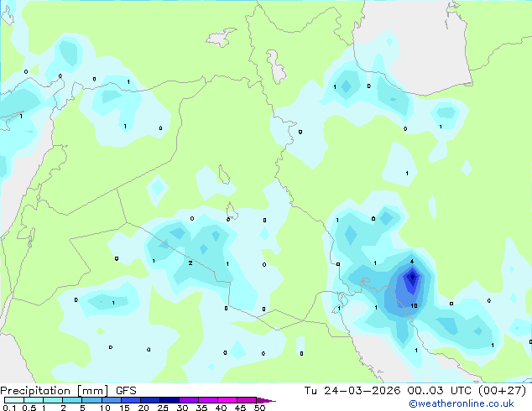Image resolution: width=532 pixels, height=411 pixels.
Task: Click the 'Tu 24-03-2026 00..03 UTC (00+27)' timestamp
Action: (x=415, y=391)
